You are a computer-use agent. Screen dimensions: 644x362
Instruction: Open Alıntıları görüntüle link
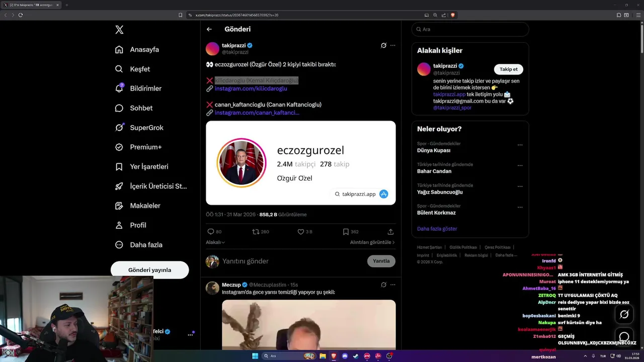pyautogui.click(x=372, y=242)
